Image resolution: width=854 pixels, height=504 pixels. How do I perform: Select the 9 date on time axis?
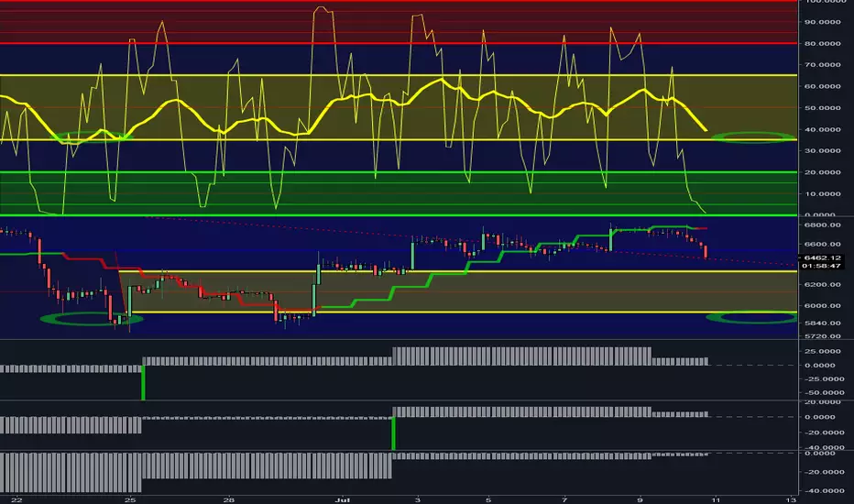[640, 499]
